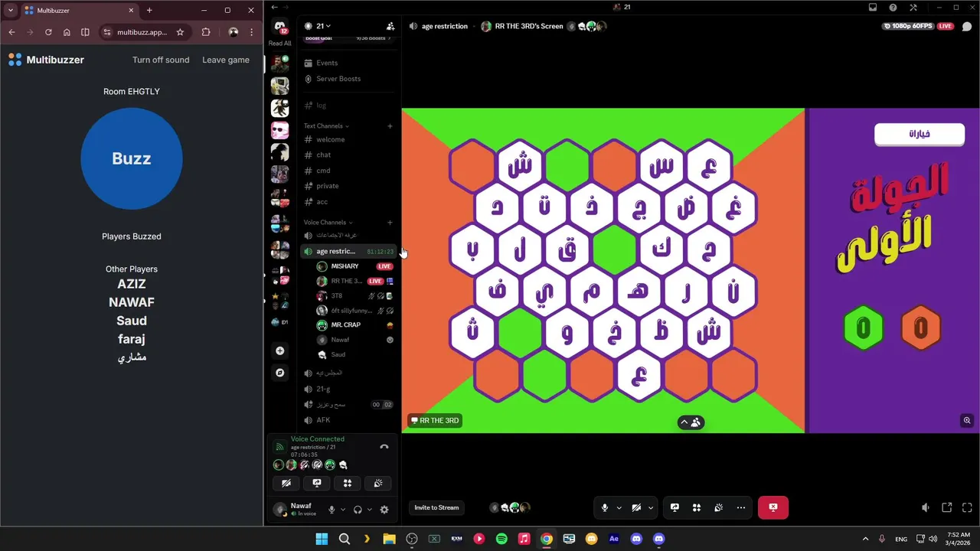The height and width of the screenshot is (551, 980).
Task: Enter fullscreen mode for the stream
Action: (x=967, y=507)
